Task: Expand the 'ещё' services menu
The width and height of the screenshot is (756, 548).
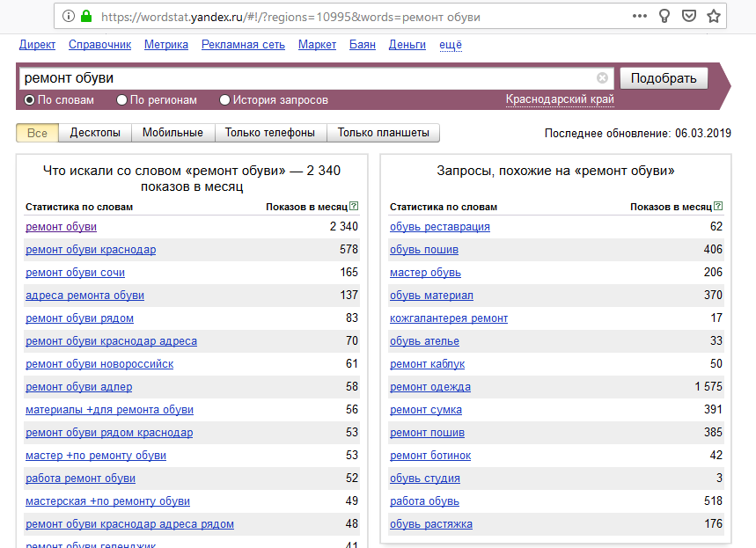Action: (x=451, y=45)
